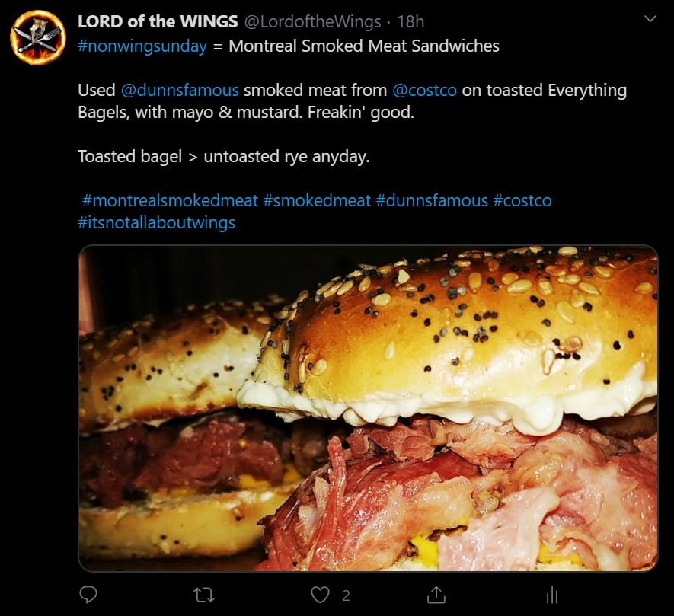
Task: Click the like count number 2
Action: click(346, 595)
